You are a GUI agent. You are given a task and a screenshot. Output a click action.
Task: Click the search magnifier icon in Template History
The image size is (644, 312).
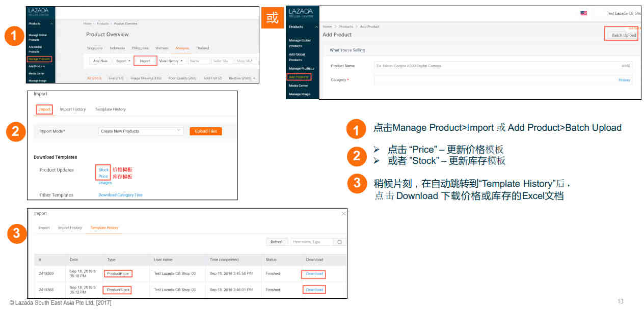click(339, 242)
